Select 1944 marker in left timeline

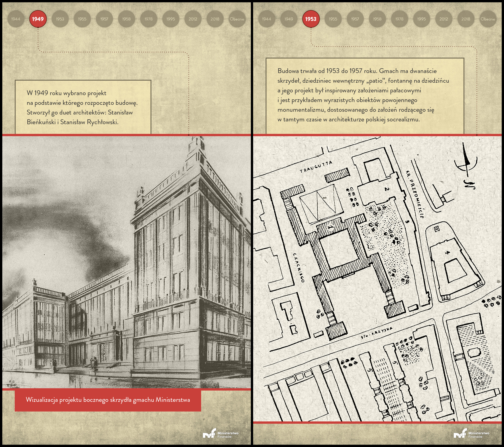pyautogui.click(x=16, y=19)
